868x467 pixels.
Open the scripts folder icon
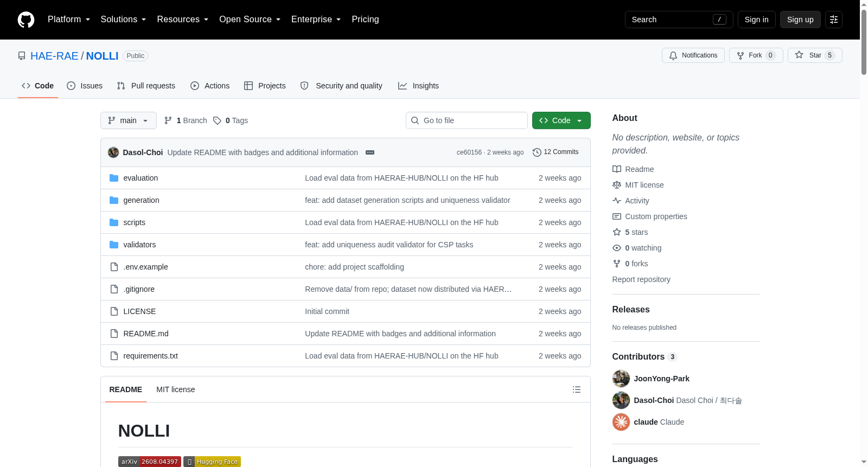coord(114,222)
